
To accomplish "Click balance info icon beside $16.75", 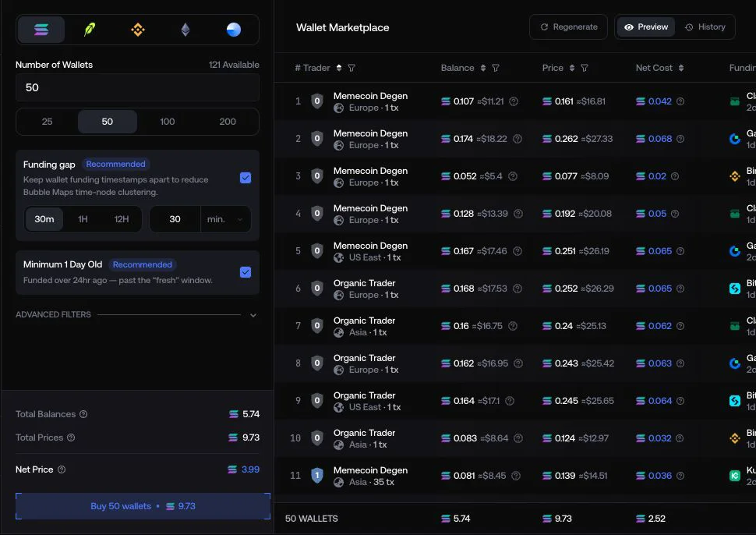I will [513, 326].
